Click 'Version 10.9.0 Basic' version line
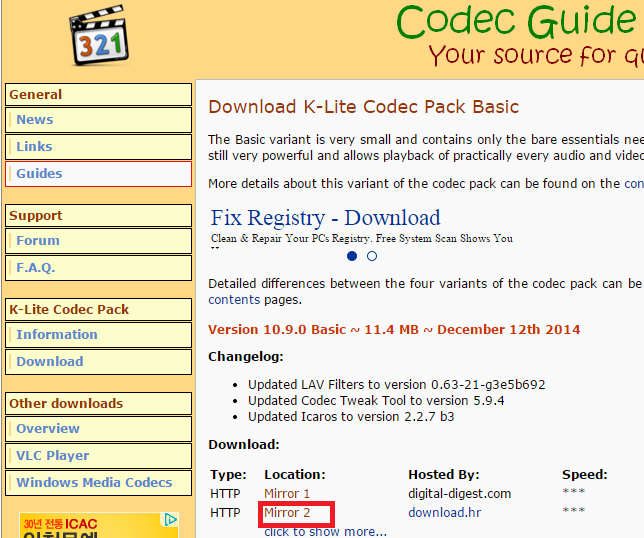The image size is (644, 538). 394,330
